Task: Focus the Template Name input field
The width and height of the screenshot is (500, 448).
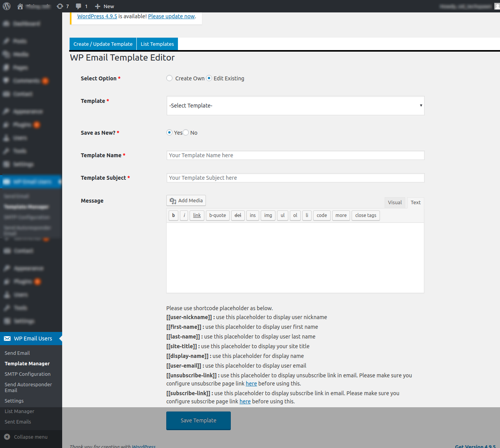Action: 295,155
